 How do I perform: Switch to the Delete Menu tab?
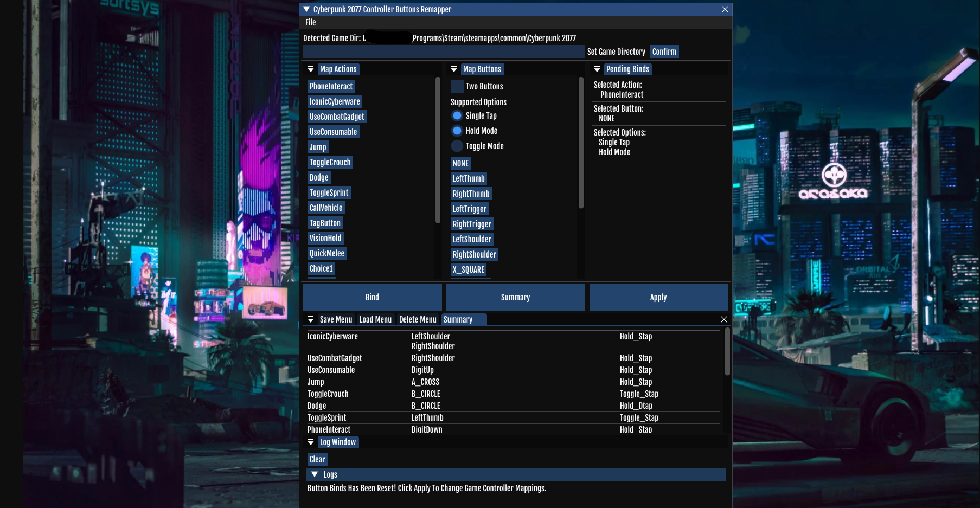[x=418, y=319]
